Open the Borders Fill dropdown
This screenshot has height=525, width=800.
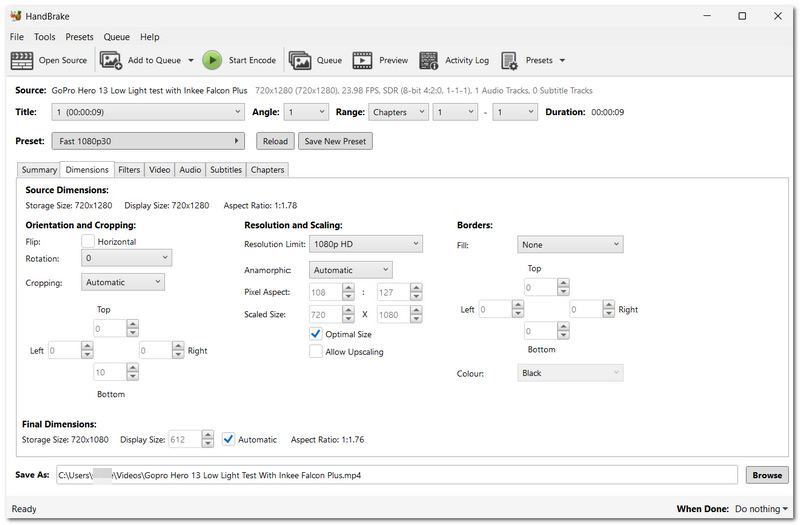(570, 244)
